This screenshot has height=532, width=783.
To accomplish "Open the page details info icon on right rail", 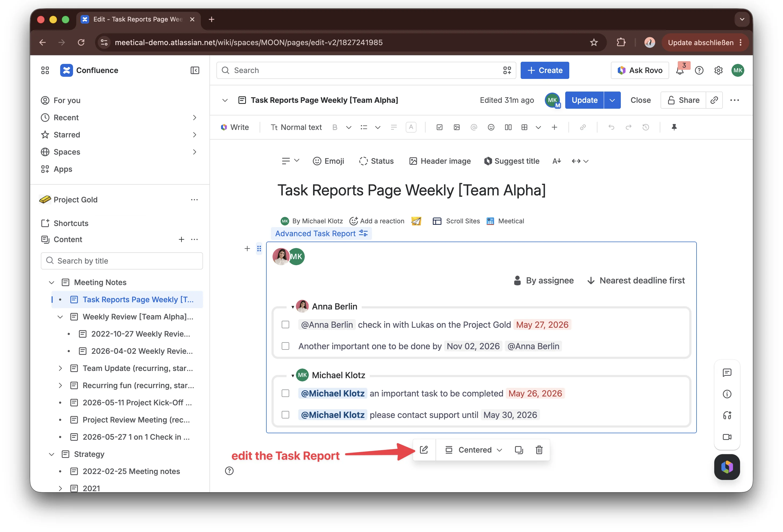I will 727,394.
